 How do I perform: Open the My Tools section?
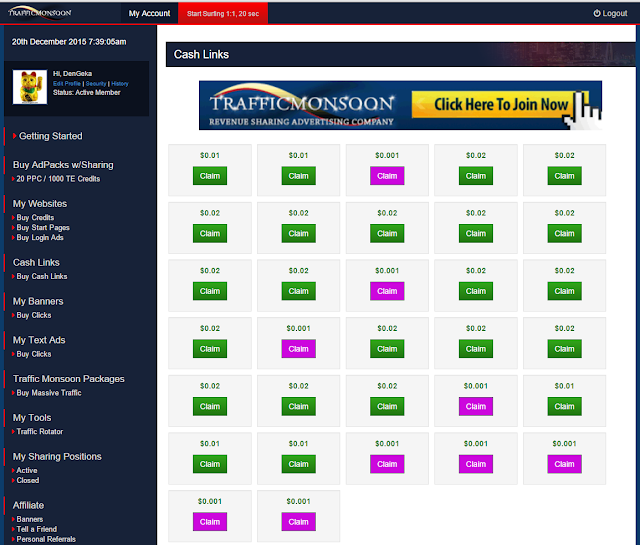pos(32,418)
